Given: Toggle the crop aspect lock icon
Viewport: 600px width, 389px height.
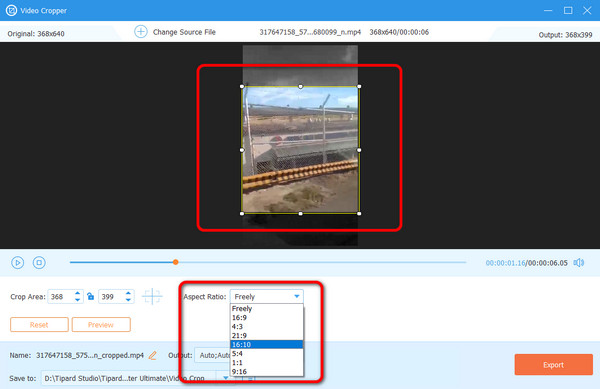Looking at the screenshot, I should (90, 296).
